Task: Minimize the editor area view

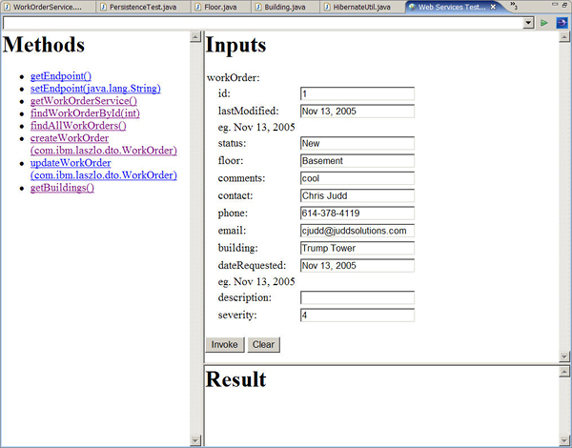Action: tap(554, 5)
